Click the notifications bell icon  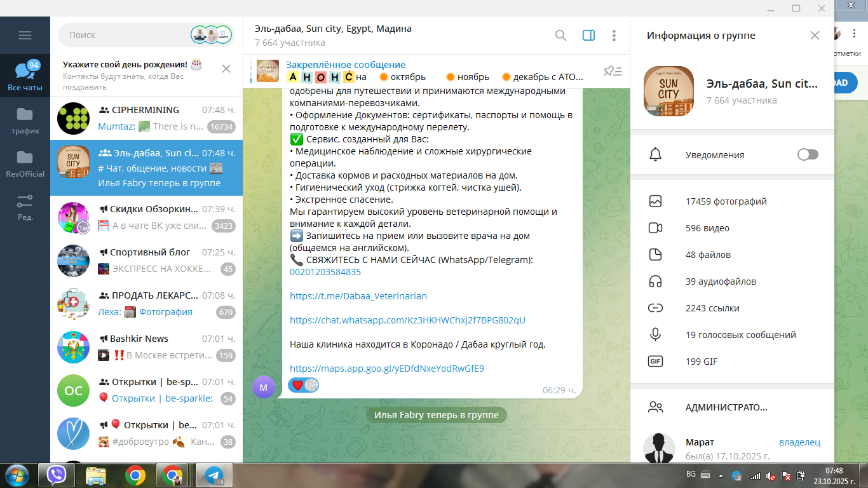point(655,154)
